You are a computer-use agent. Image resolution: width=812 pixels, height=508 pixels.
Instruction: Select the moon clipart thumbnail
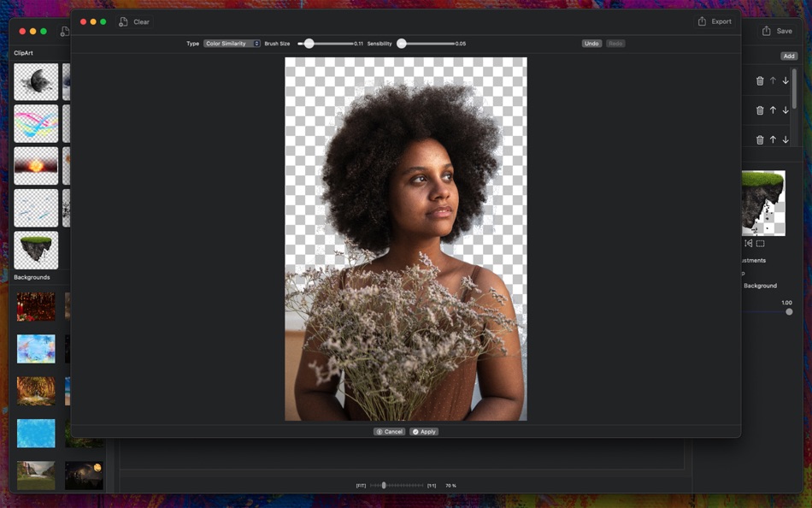click(36, 82)
